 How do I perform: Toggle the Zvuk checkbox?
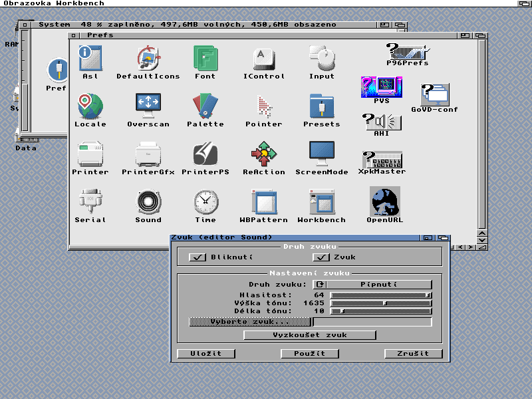tap(322, 257)
